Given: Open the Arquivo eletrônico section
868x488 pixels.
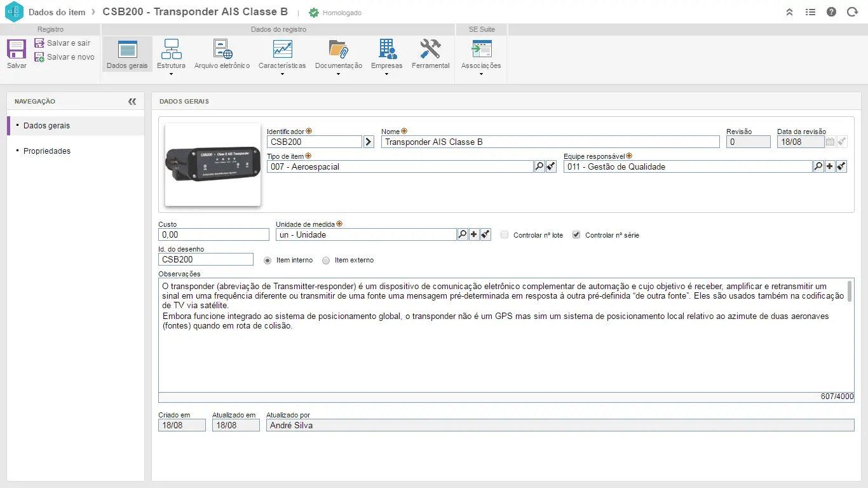Looking at the screenshot, I should click(x=222, y=54).
